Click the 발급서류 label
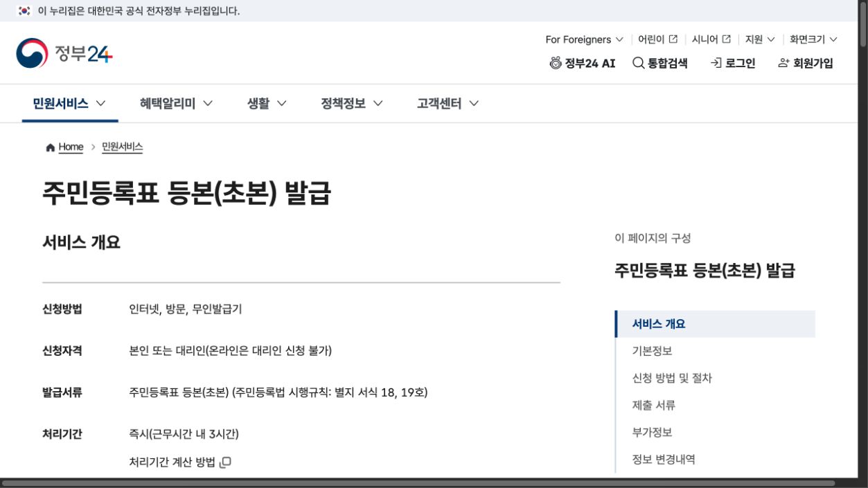This screenshot has width=868, height=488. coord(62,392)
